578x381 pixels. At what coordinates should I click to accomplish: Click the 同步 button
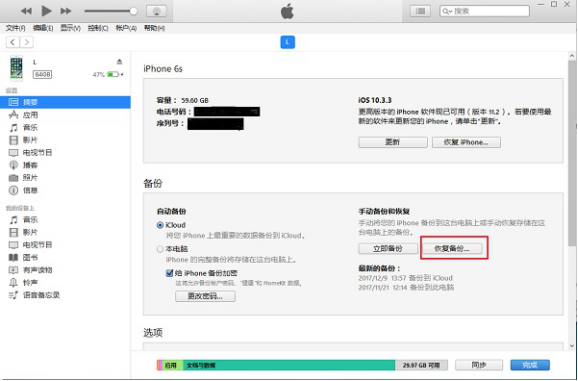pyautogui.click(x=479, y=365)
